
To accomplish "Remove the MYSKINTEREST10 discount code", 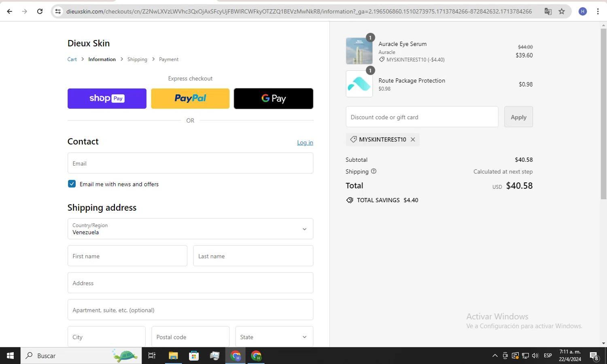I will [412, 139].
